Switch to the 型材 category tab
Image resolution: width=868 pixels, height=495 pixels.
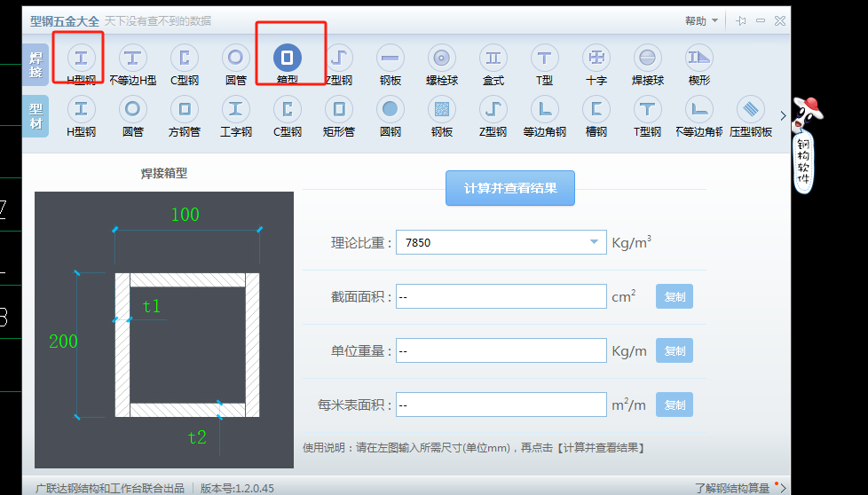click(x=36, y=116)
